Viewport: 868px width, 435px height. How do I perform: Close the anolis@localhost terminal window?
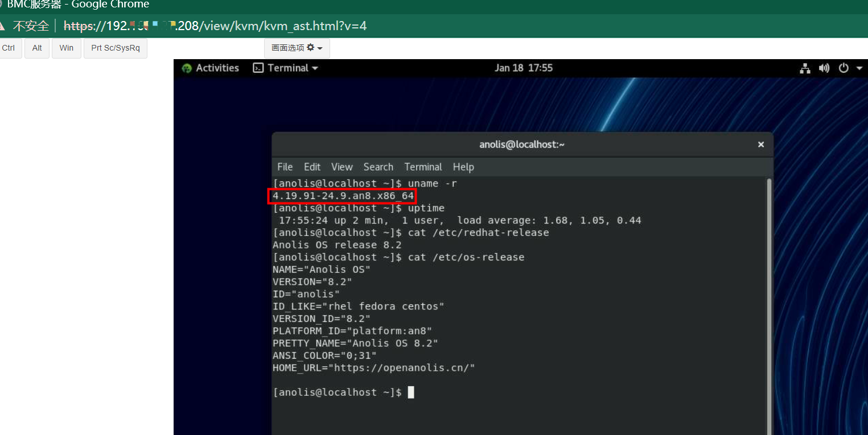point(760,145)
